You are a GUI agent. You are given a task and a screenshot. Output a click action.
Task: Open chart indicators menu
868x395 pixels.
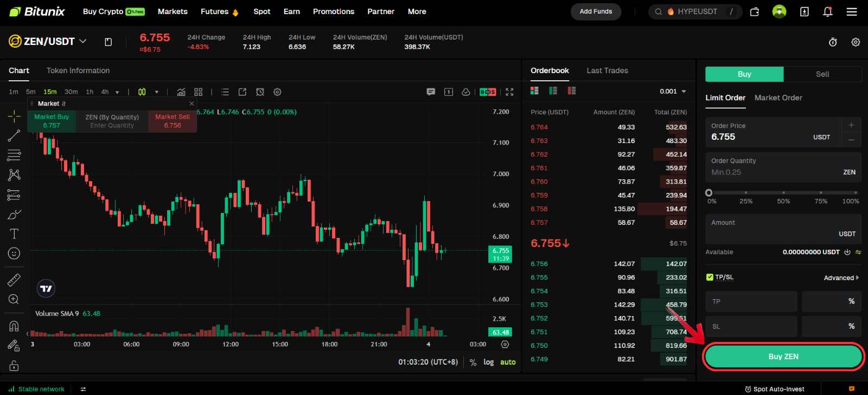[181, 92]
